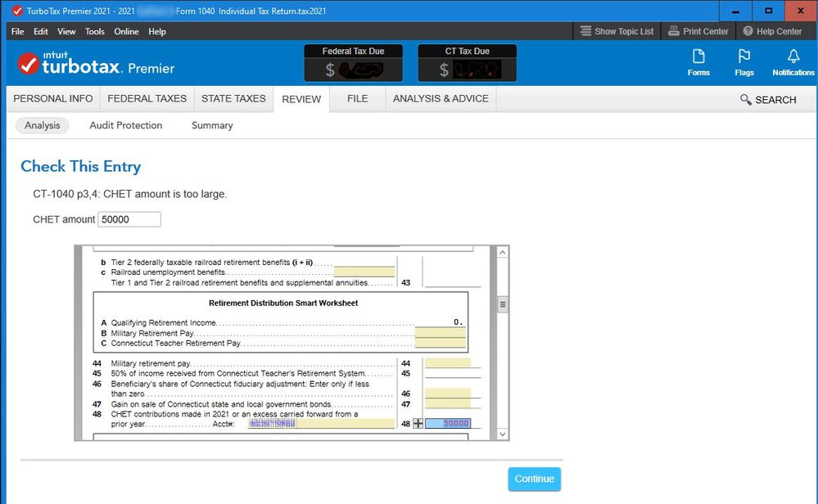Click the CHET amount input field
The width and height of the screenshot is (818, 504).
point(129,219)
